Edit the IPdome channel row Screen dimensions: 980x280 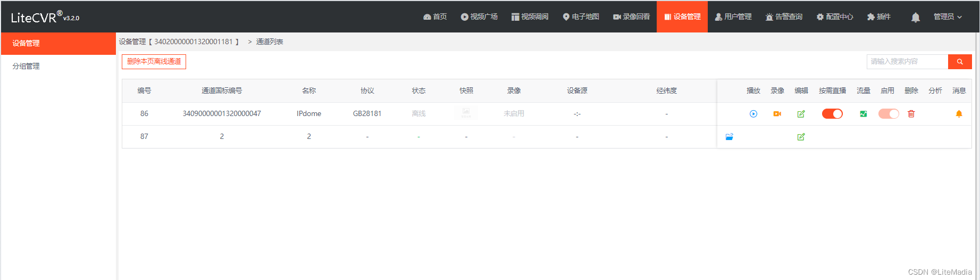[801, 114]
